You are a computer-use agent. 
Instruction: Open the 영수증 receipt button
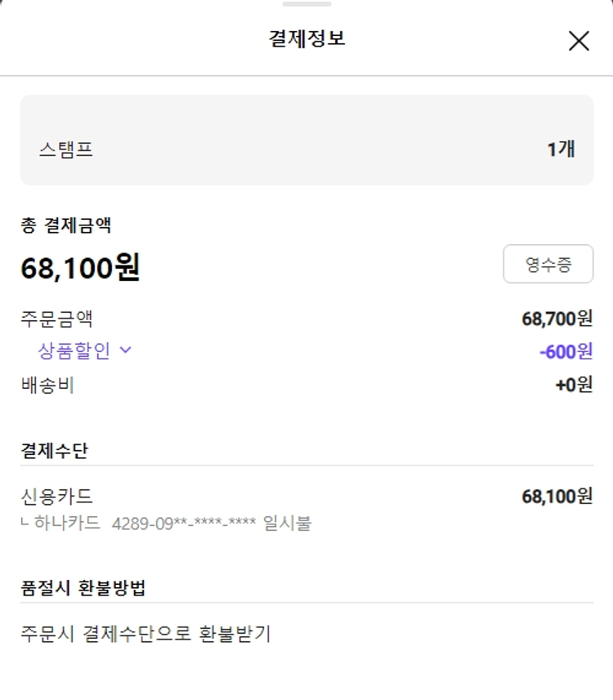pyautogui.click(x=548, y=264)
